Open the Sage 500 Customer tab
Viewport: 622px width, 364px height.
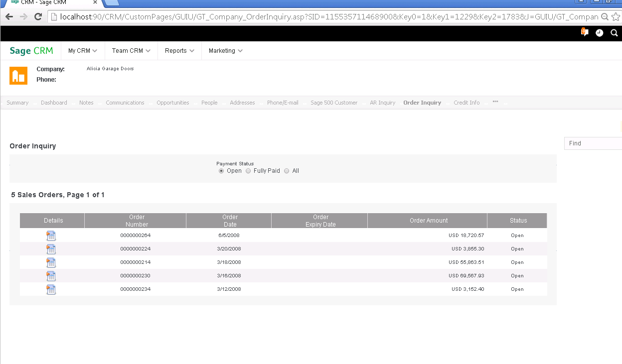pyautogui.click(x=333, y=103)
